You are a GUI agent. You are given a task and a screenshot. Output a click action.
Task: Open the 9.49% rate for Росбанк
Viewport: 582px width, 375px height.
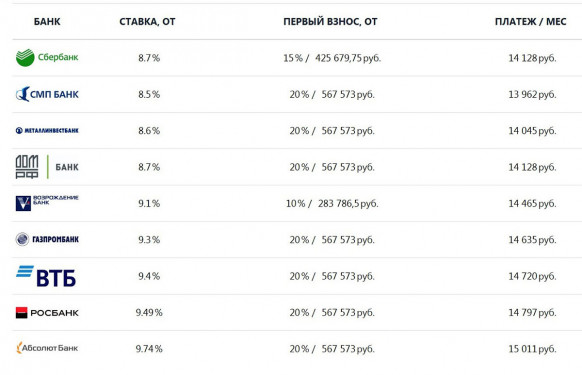(x=149, y=313)
